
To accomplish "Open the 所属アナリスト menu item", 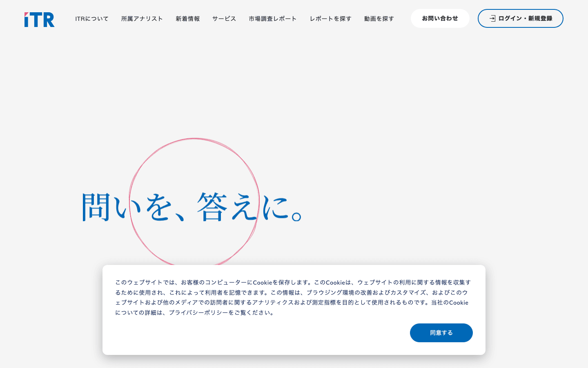I will (x=142, y=18).
